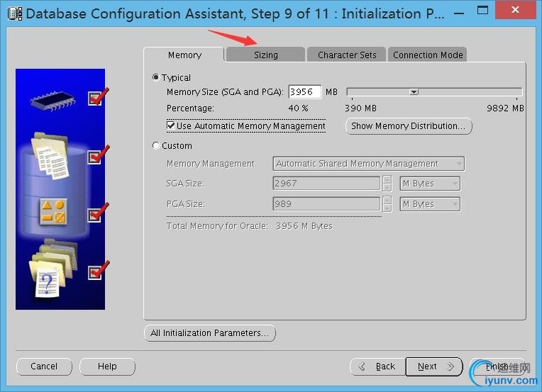The height and width of the screenshot is (392, 542).
Task: Increase SGA Size with the spinner up arrow
Action: [x=387, y=179]
